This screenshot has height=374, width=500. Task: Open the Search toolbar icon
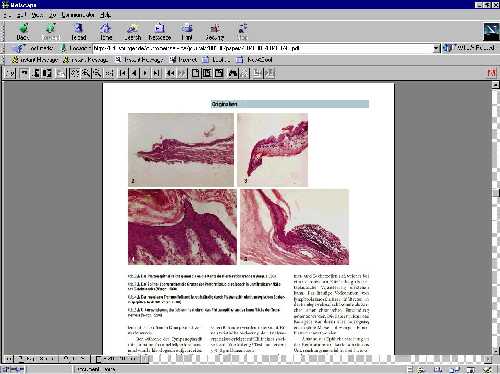pos(133,32)
